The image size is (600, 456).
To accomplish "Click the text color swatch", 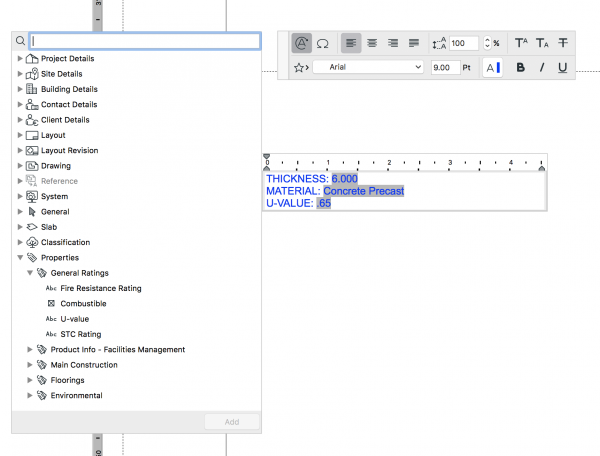I will 492,68.
